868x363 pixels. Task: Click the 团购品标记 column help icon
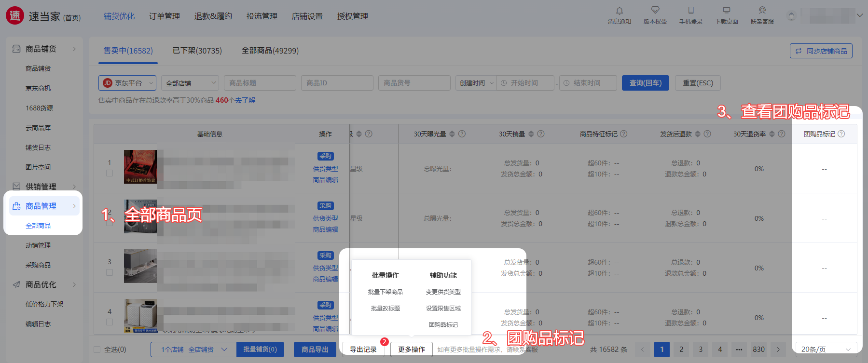point(841,134)
